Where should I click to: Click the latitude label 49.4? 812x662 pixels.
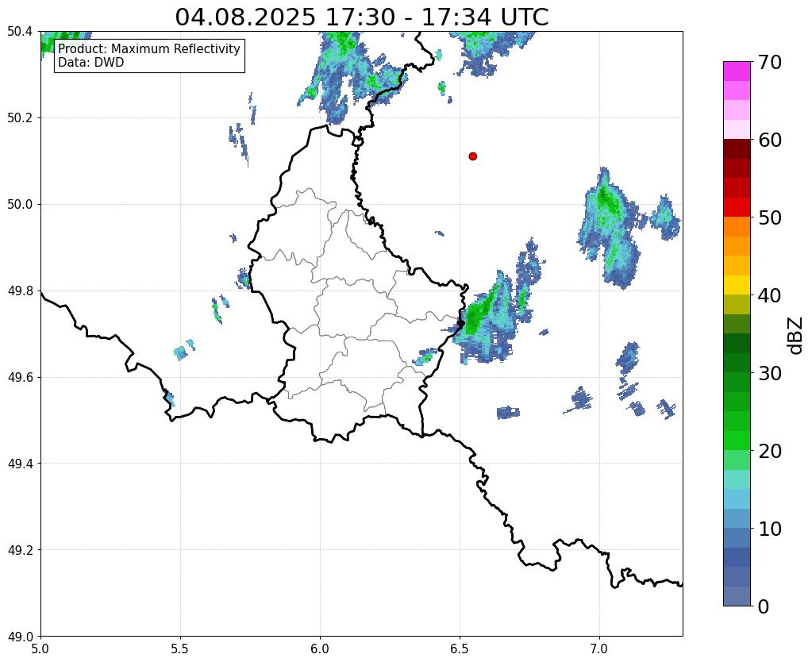click(x=20, y=463)
